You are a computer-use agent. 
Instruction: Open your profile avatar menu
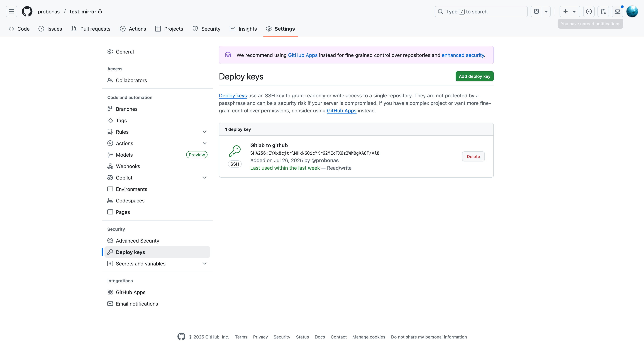point(632,11)
